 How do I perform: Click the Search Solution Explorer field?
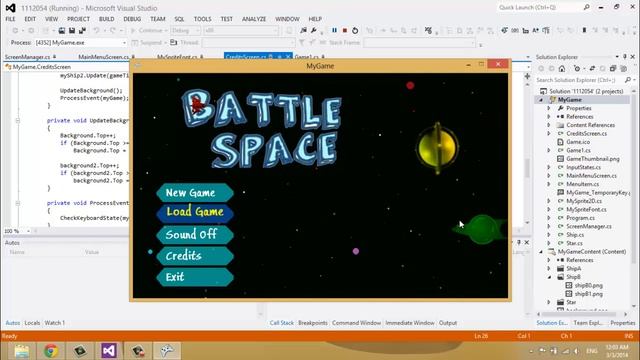point(580,80)
